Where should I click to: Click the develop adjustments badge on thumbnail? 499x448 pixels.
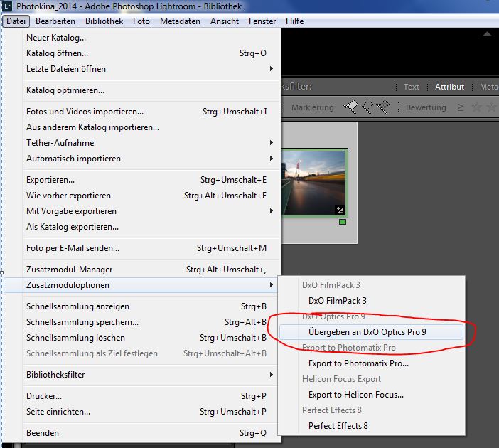tap(340, 210)
